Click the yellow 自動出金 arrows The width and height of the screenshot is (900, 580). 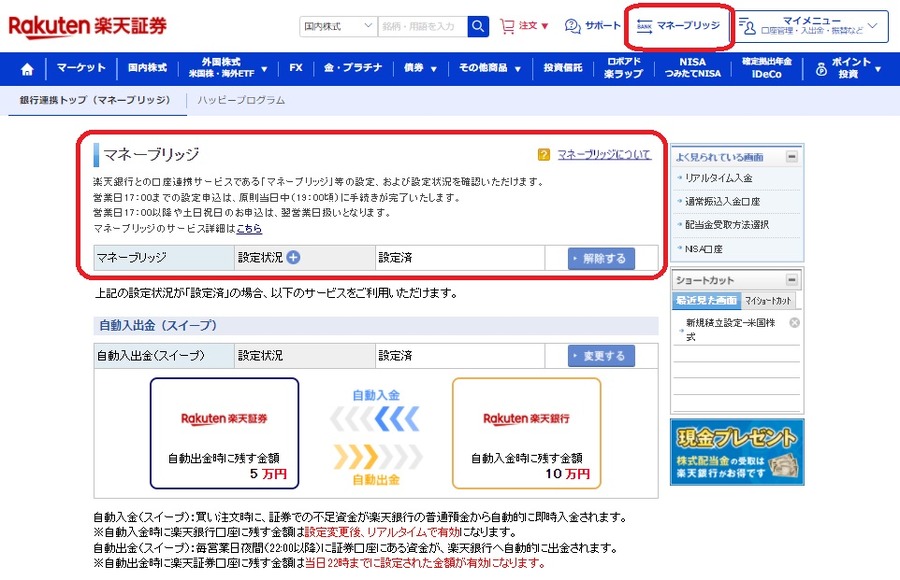(378, 457)
